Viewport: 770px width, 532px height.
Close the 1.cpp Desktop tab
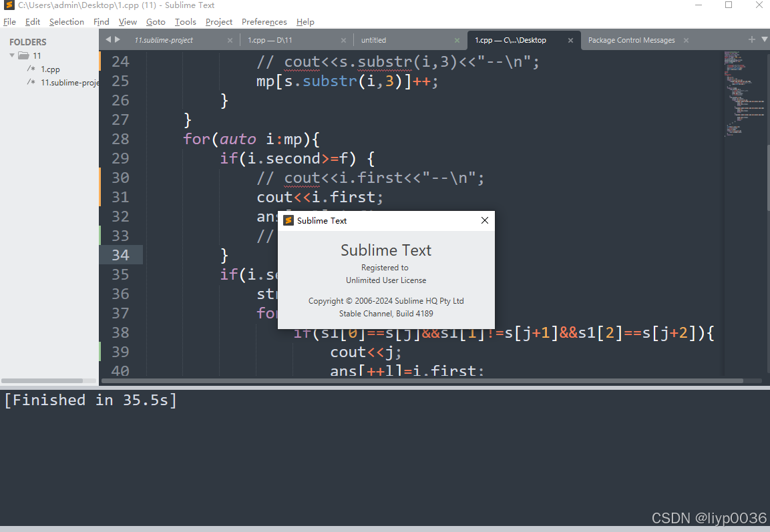(x=570, y=40)
